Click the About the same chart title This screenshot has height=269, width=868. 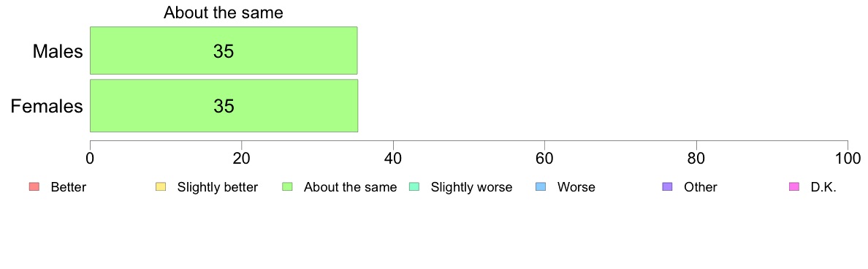point(223,12)
